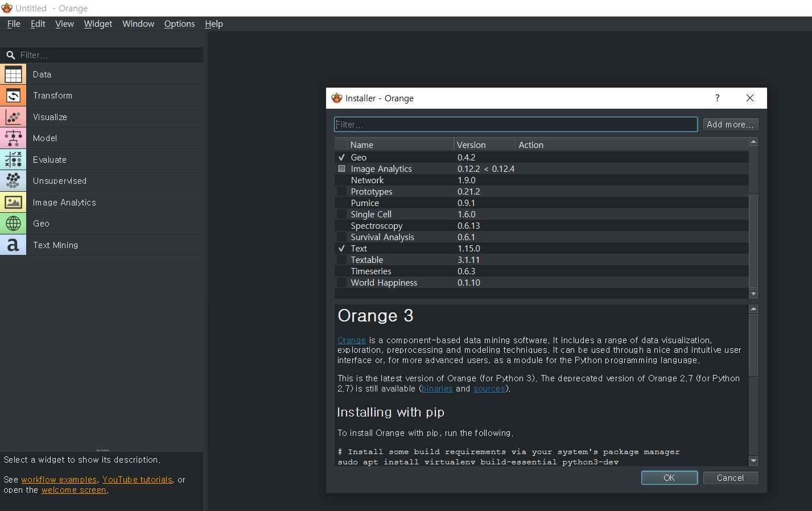Click the add-on list scrollbar down arrow
The height and width of the screenshot is (511, 812).
pyautogui.click(x=753, y=294)
